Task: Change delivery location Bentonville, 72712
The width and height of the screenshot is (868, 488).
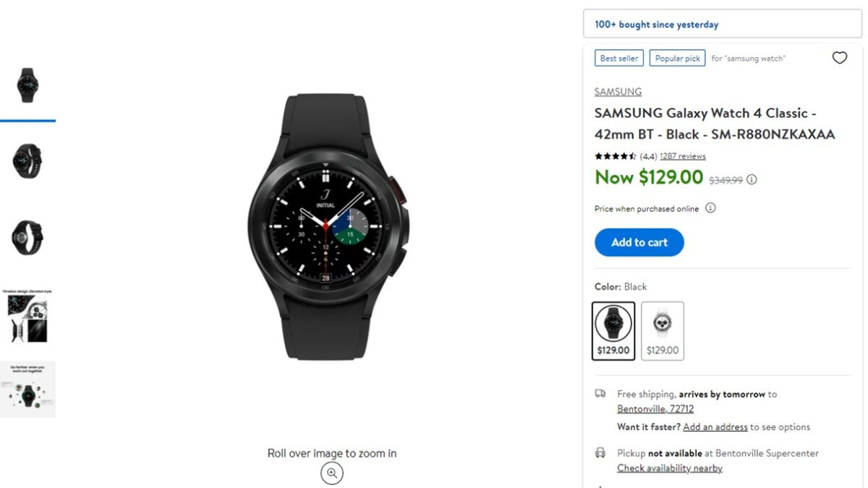Action: (x=655, y=408)
